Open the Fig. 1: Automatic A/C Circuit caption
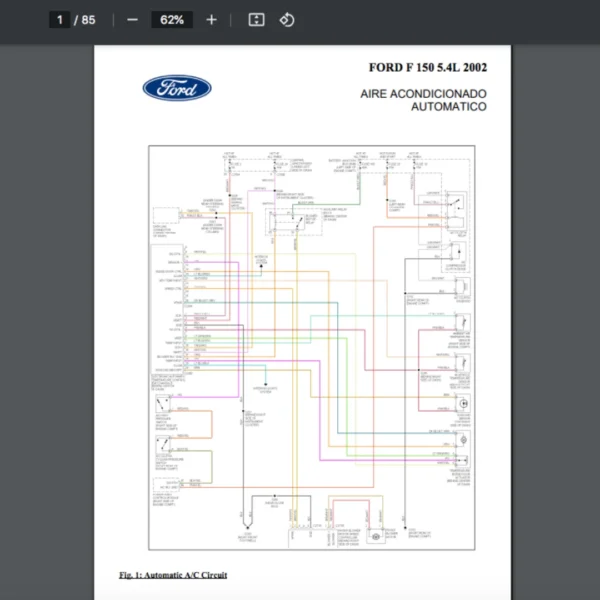The image size is (600, 600). click(173, 575)
